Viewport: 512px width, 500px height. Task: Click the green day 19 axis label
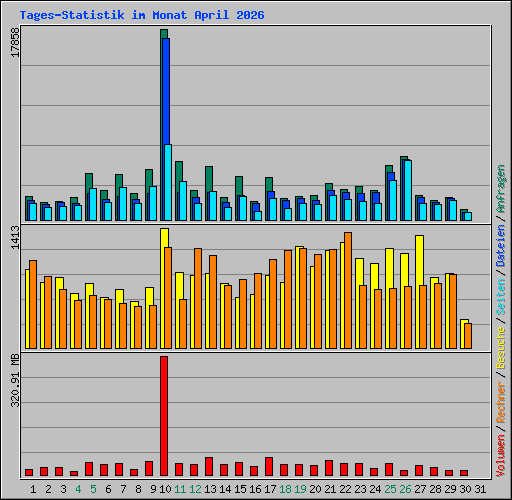[300, 489]
